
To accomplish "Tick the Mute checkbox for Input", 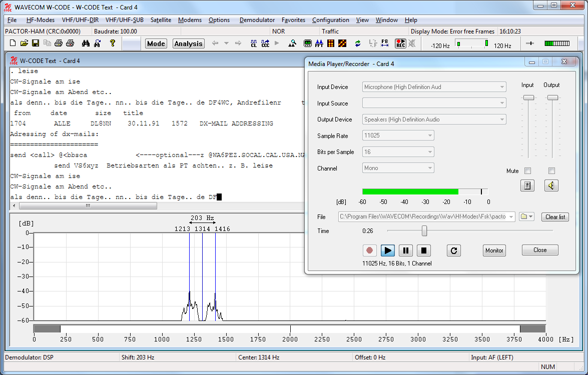I will 527,171.
